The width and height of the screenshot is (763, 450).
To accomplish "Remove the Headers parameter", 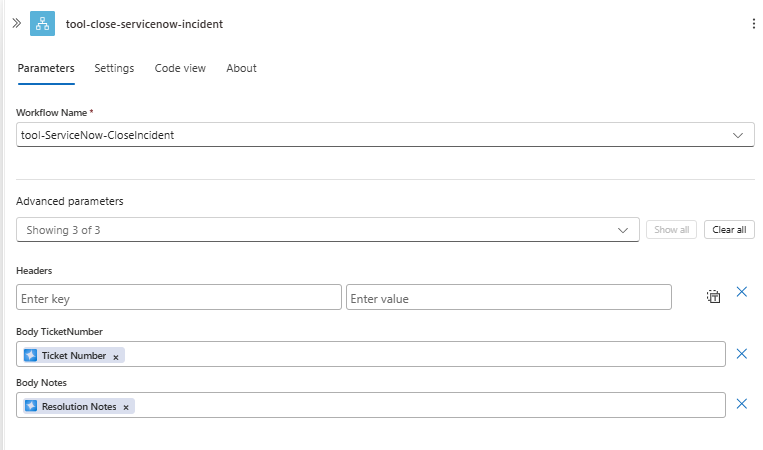I will (x=742, y=292).
